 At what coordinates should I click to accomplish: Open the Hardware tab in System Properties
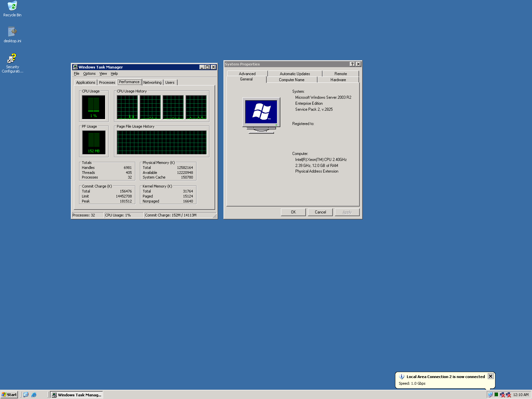tap(338, 79)
